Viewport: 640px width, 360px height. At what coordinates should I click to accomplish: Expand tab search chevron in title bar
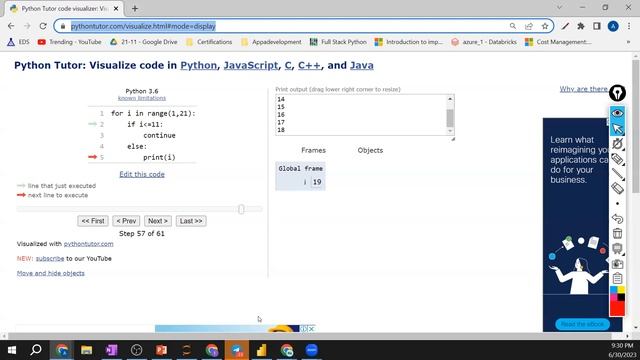(560, 7)
